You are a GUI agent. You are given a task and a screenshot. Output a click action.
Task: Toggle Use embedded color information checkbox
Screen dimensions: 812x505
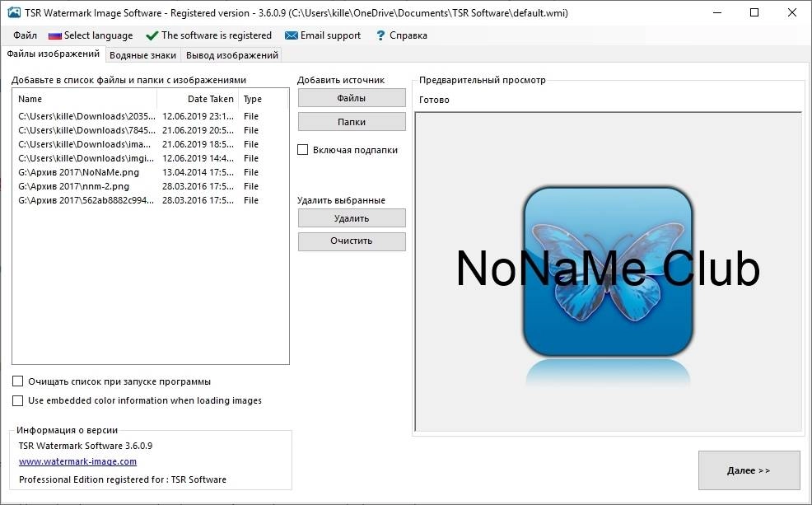(17, 400)
